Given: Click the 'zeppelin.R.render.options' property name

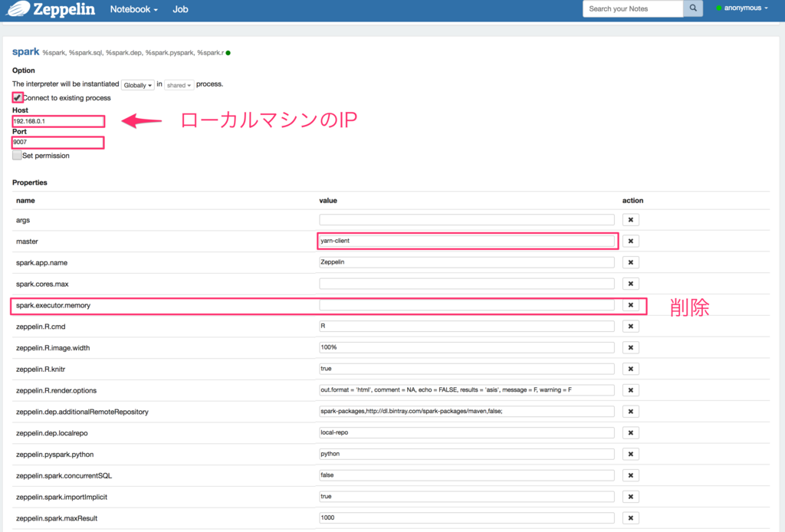Looking at the screenshot, I should (x=56, y=390).
